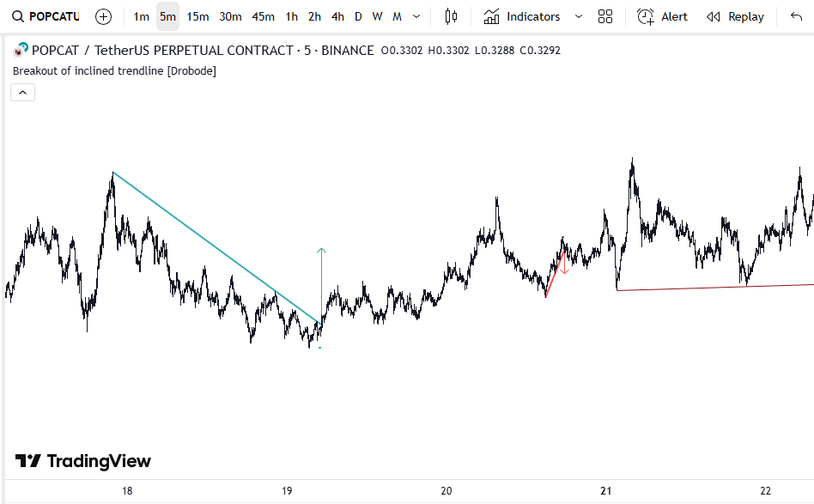Select the long red support trendline

coord(715,288)
